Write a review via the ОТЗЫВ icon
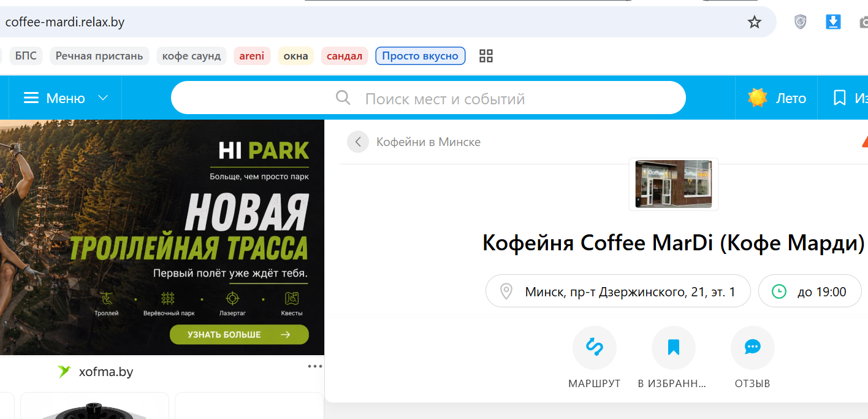The image size is (868, 419). tap(753, 348)
